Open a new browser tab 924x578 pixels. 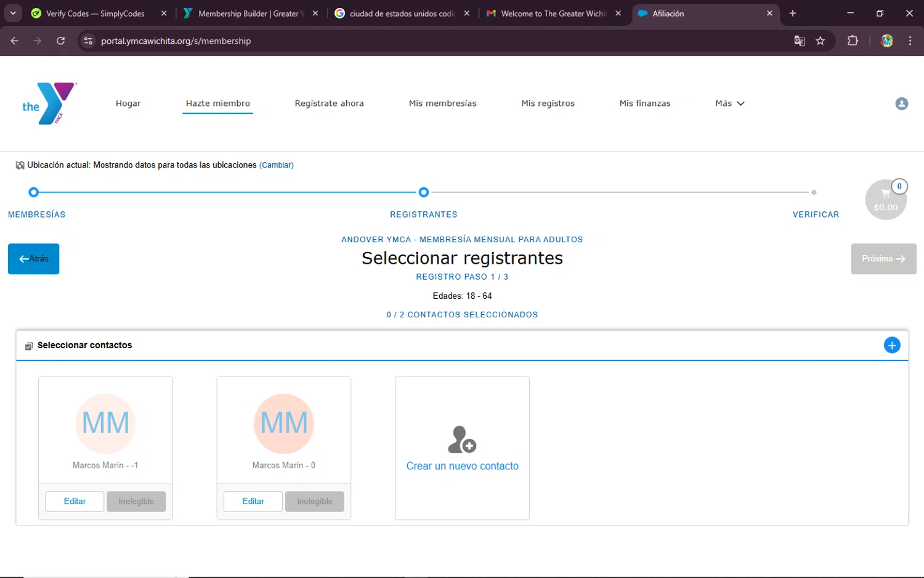click(x=793, y=13)
